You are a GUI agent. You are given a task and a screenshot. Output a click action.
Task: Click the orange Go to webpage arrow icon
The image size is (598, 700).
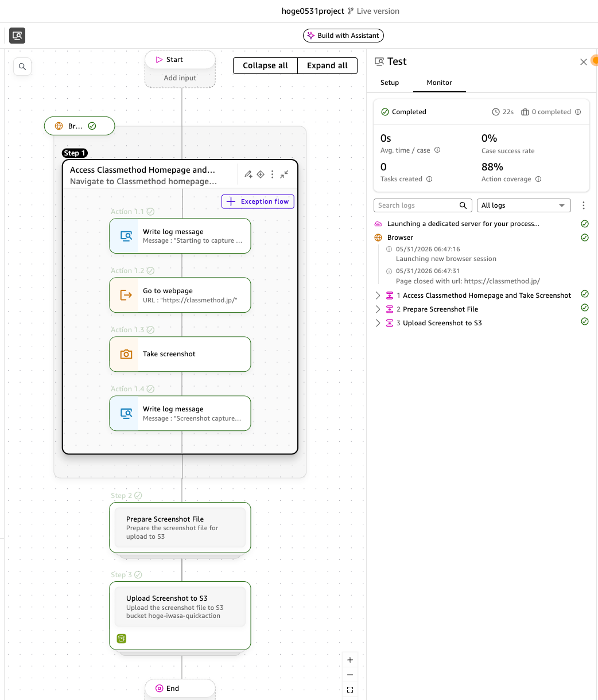click(x=126, y=295)
